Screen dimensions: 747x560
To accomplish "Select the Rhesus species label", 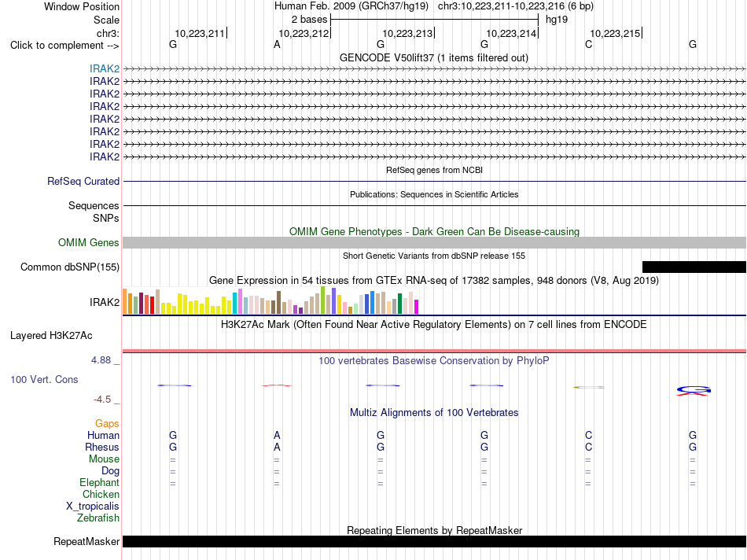I will pyautogui.click(x=102, y=447).
